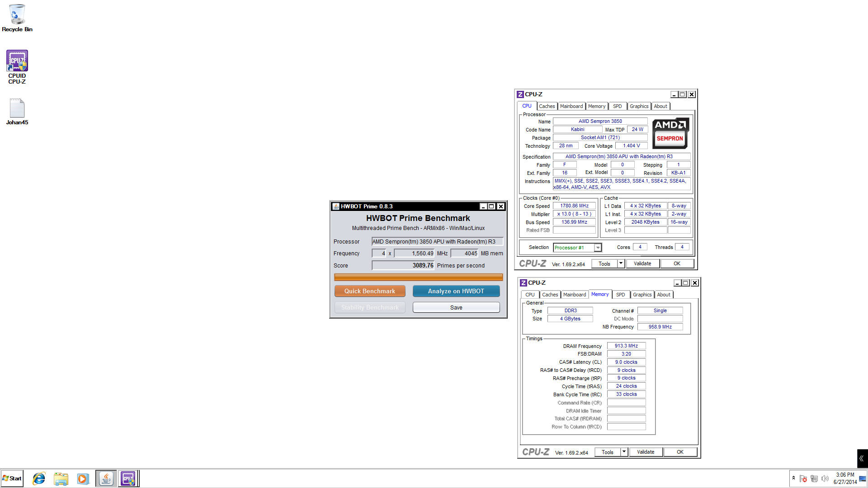Screen dimensions: 868x488
Task: Open Graphics tab in upper CPU-Z
Action: 639,106
